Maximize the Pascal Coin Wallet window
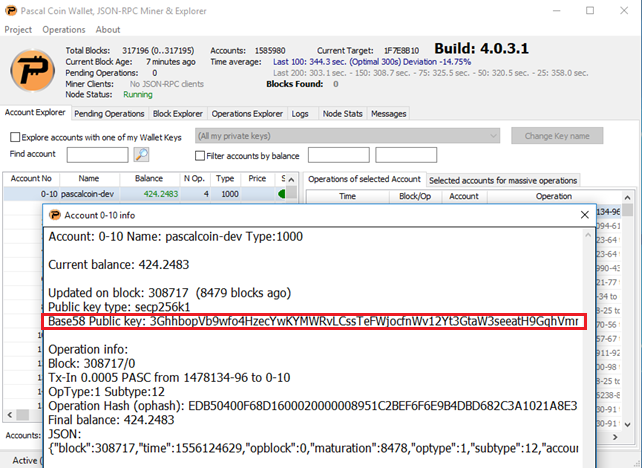This screenshot has height=469, width=643. pos(590,11)
